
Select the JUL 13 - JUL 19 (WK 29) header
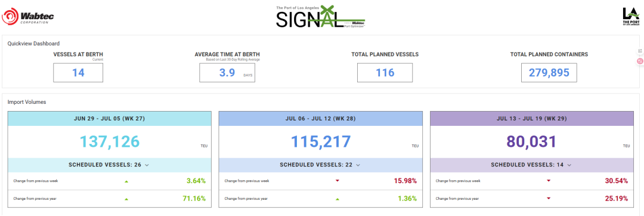[531, 119]
